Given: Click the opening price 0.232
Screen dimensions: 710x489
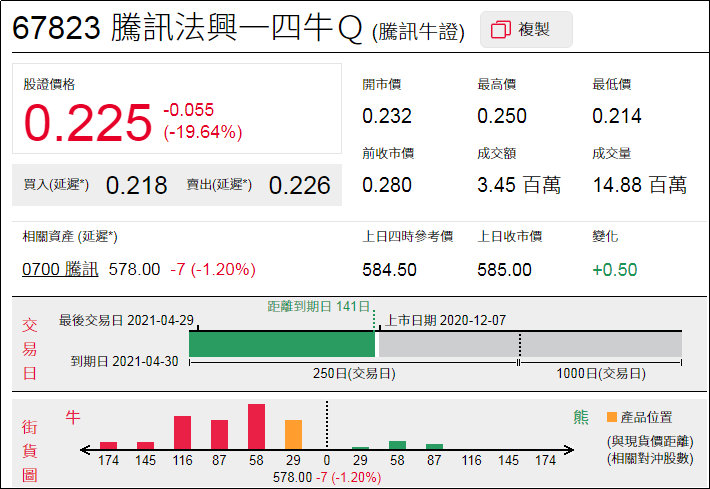Looking at the screenshot, I should [x=387, y=116].
